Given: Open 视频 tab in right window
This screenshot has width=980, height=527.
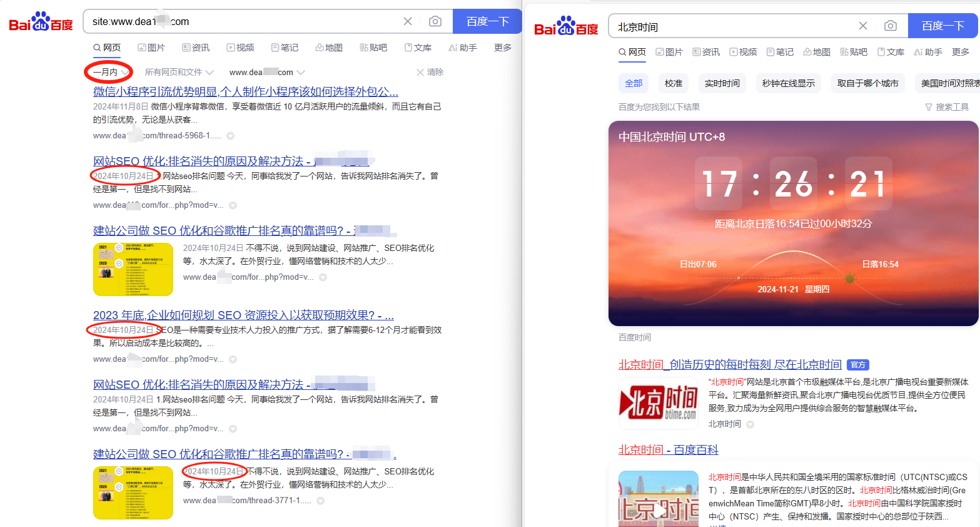Looking at the screenshot, I should 743,52.
